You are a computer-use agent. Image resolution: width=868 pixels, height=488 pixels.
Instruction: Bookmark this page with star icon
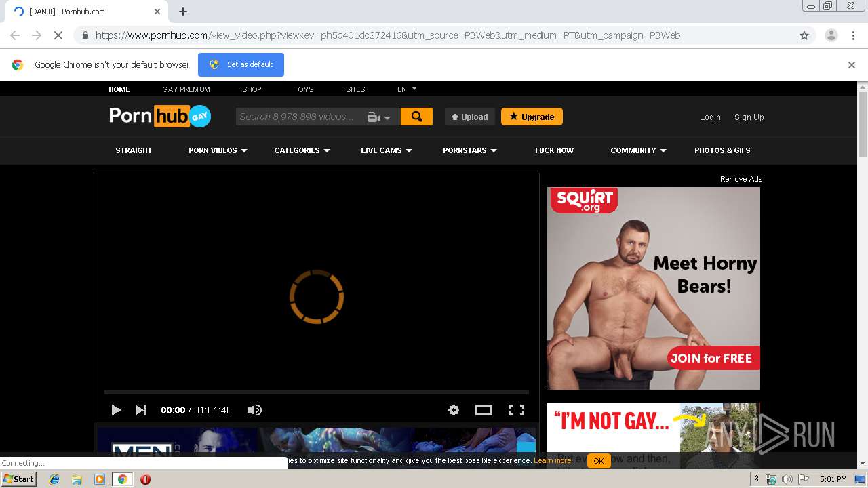[804, 35]
